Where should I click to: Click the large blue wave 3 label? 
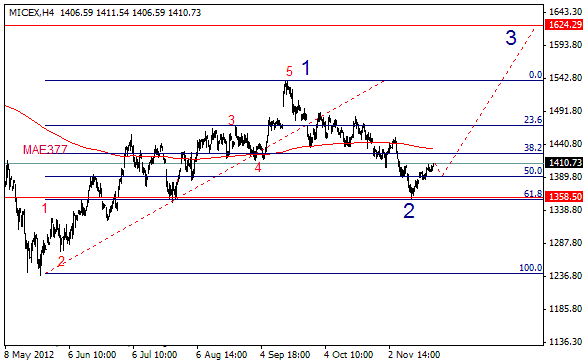coord(511,38)
